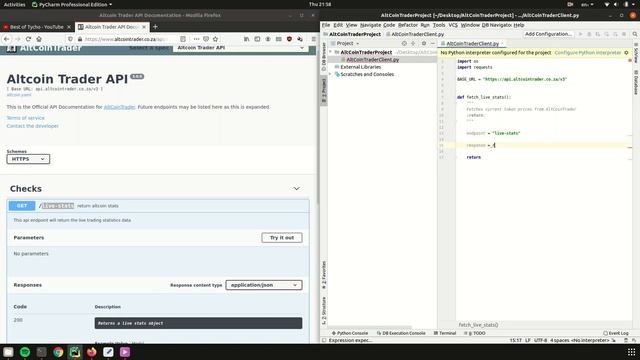640x360 pixels.
Task: Open the HTTPS schemes dropdown
Action: point(28,159)
